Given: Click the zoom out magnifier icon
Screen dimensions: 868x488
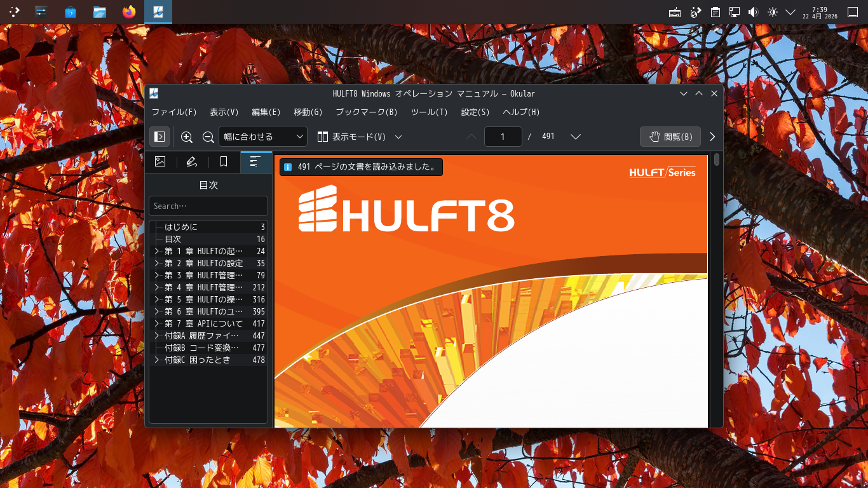Looking at the screenshot, I should 208,137.
